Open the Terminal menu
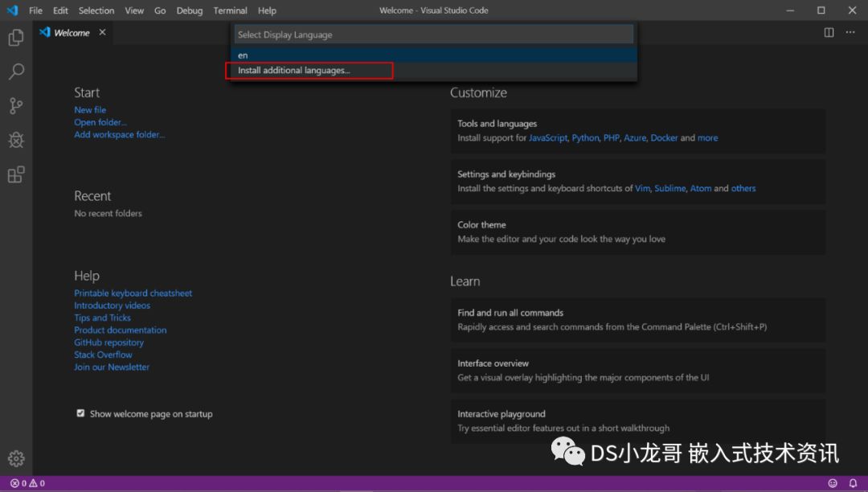 (x=231, y=10)
